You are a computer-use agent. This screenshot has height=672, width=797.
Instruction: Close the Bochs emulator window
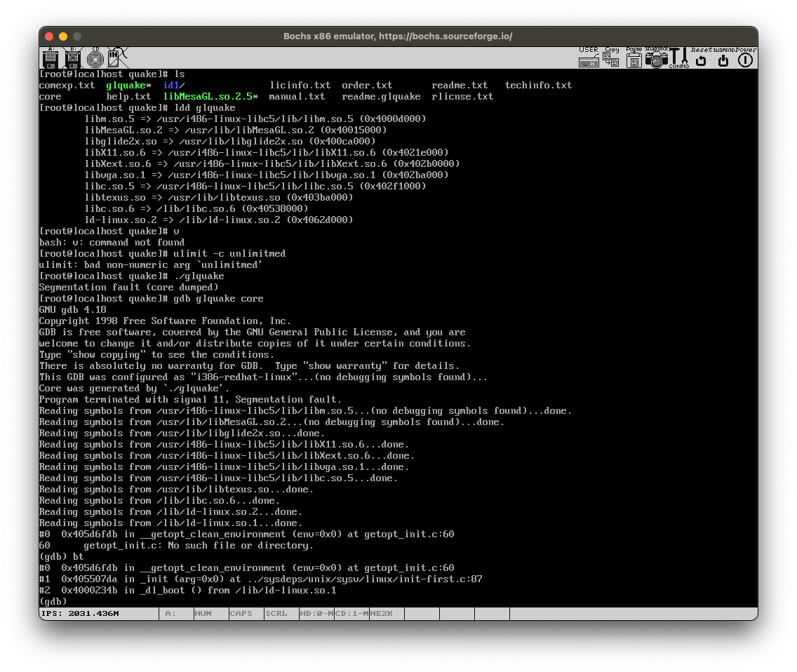point(49,36)
